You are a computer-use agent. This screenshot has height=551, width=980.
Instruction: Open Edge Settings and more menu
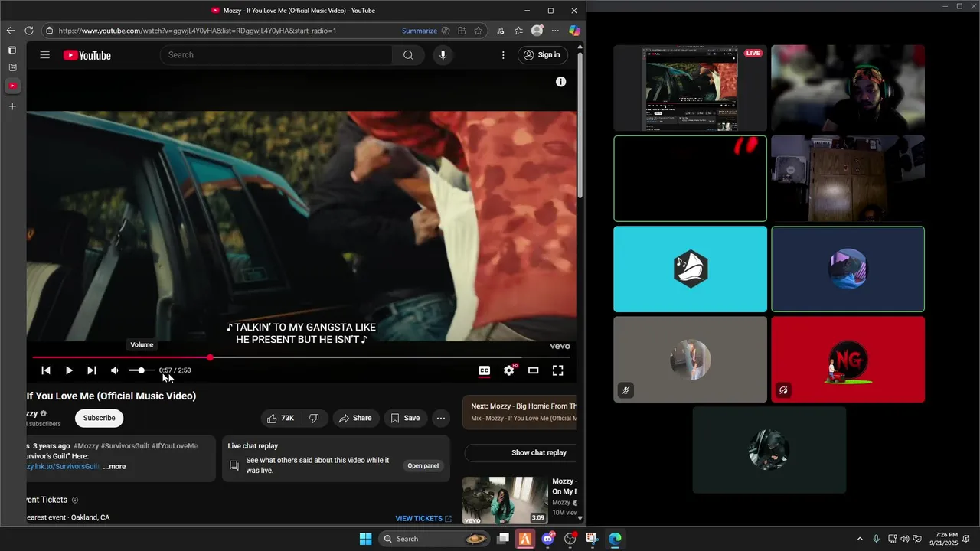554,31
